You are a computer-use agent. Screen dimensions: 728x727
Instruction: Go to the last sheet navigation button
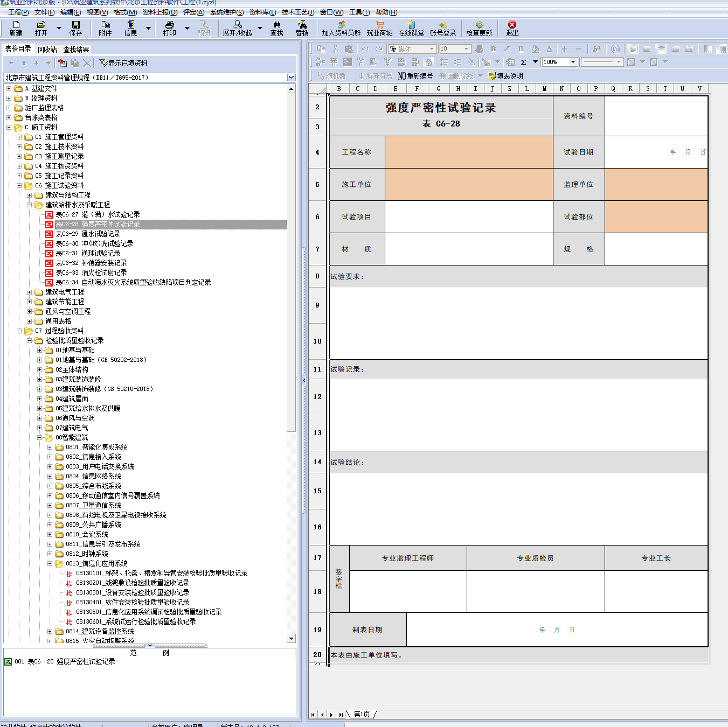coord(341,715)
